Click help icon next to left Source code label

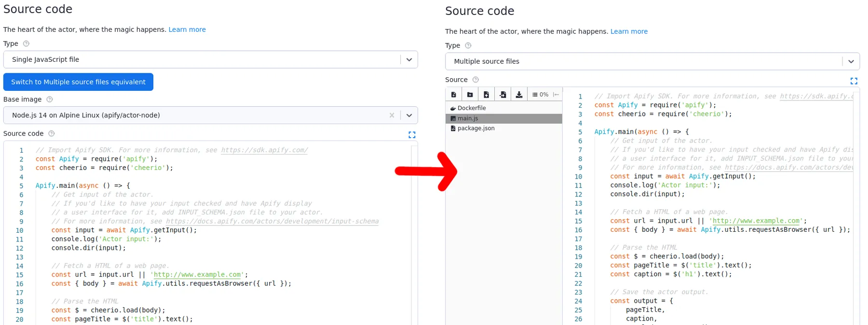click(52, 134)
